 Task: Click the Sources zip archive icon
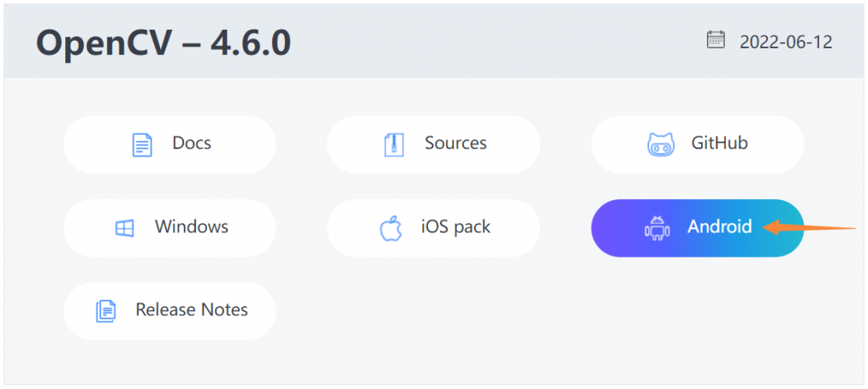click(394, 144)
